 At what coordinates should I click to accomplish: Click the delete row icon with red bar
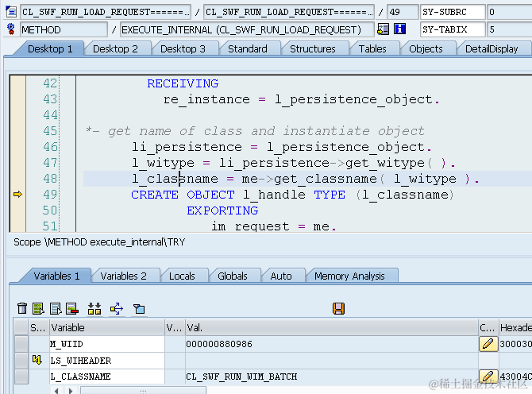click(72, 308)
